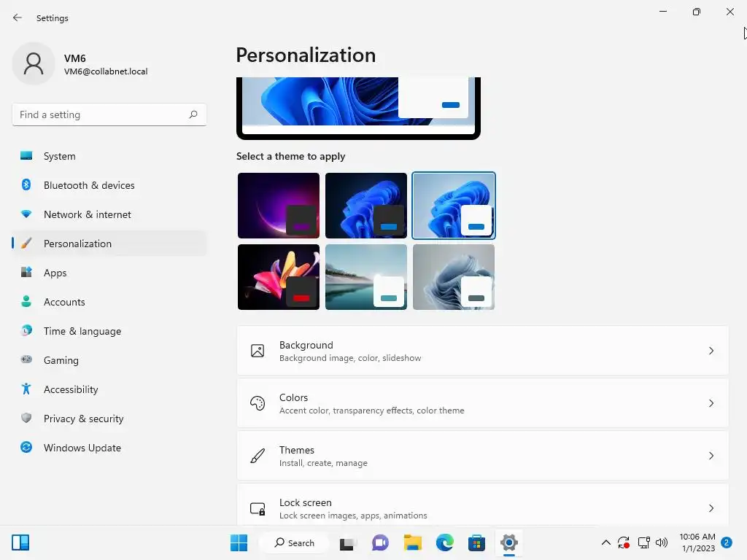The image size is (747, 560).
Task: Select the Windows light blue bloom theme
Action: pyautogui.click(x=454, y=205)
